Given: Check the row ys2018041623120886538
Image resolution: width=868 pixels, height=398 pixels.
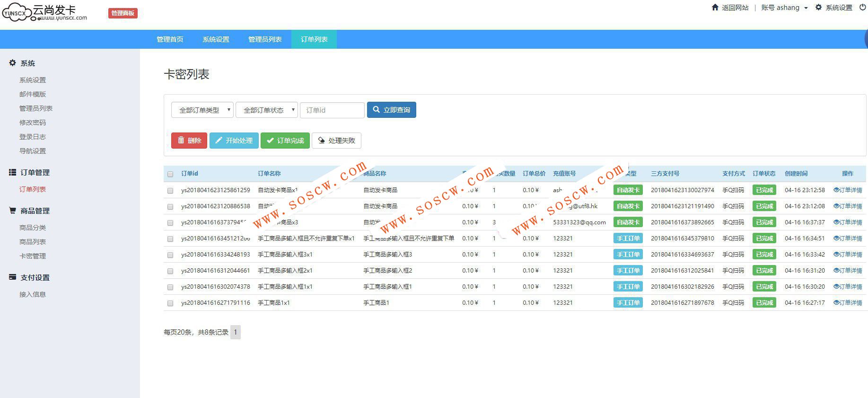Looking at the screenshot, I should tap(170, 207).
